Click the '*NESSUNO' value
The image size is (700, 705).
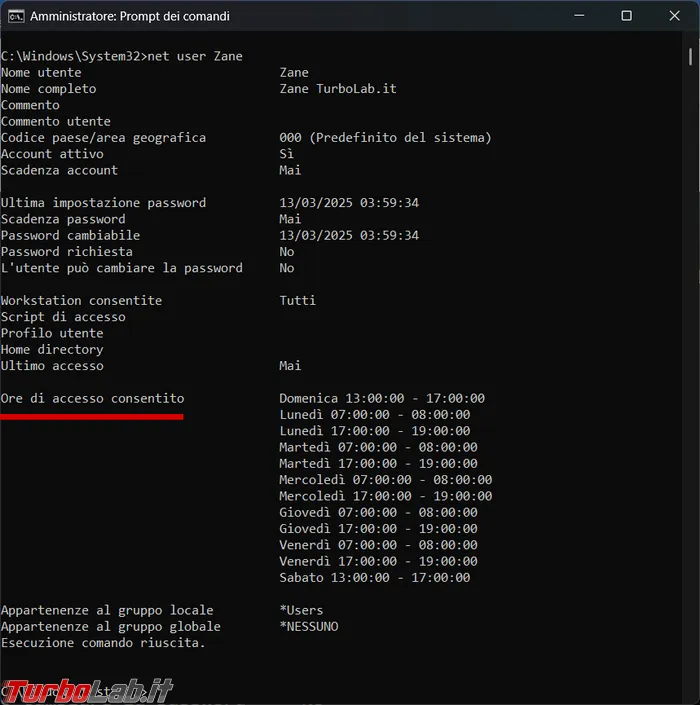click(x=309, y=626)
